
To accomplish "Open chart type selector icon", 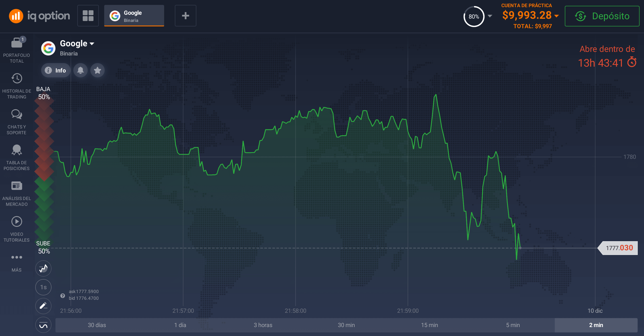I will (43, 268).
